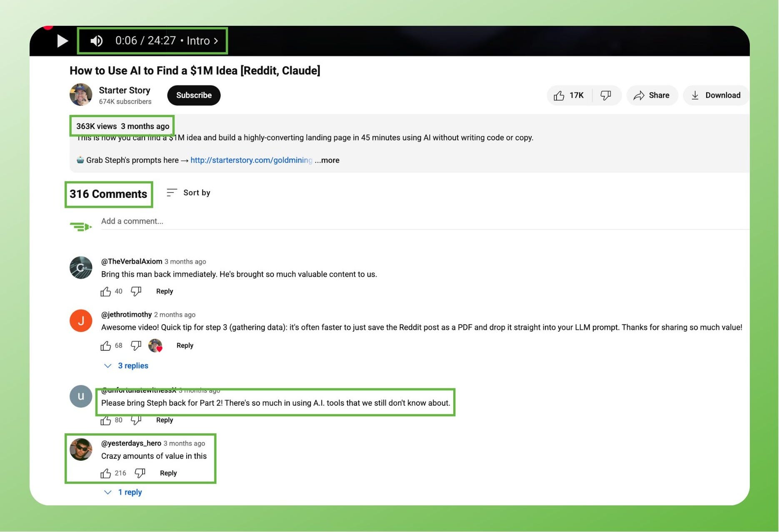Image resolution: width=779 pixels, height=532 pixels.
Task: Open the Sort by comments menu
Action: point(188,192)
